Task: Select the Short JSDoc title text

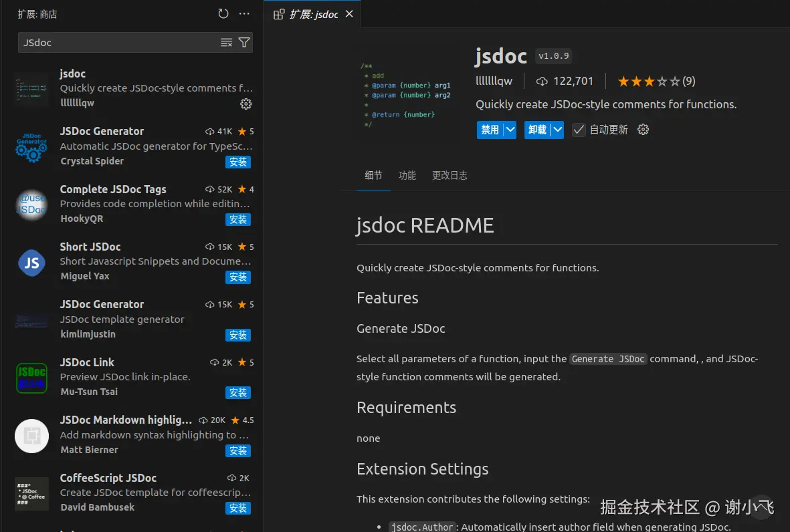Action: (90, 247)
